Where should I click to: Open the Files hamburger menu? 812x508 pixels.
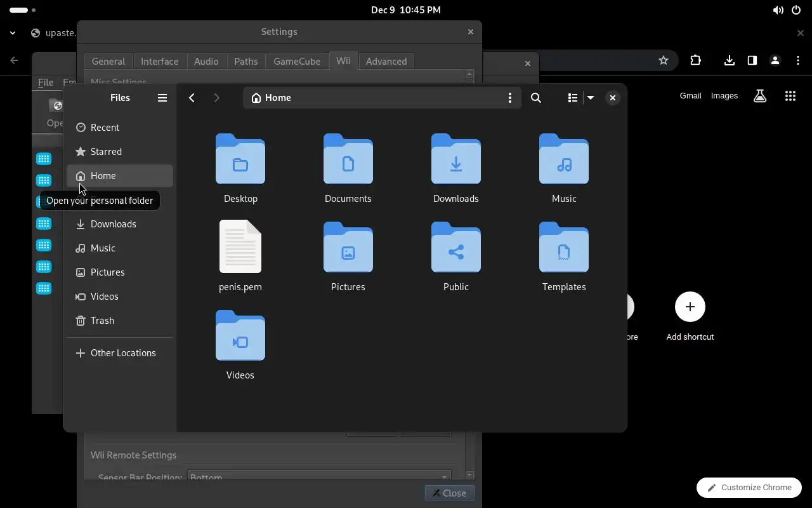click(x=162, y=98)
